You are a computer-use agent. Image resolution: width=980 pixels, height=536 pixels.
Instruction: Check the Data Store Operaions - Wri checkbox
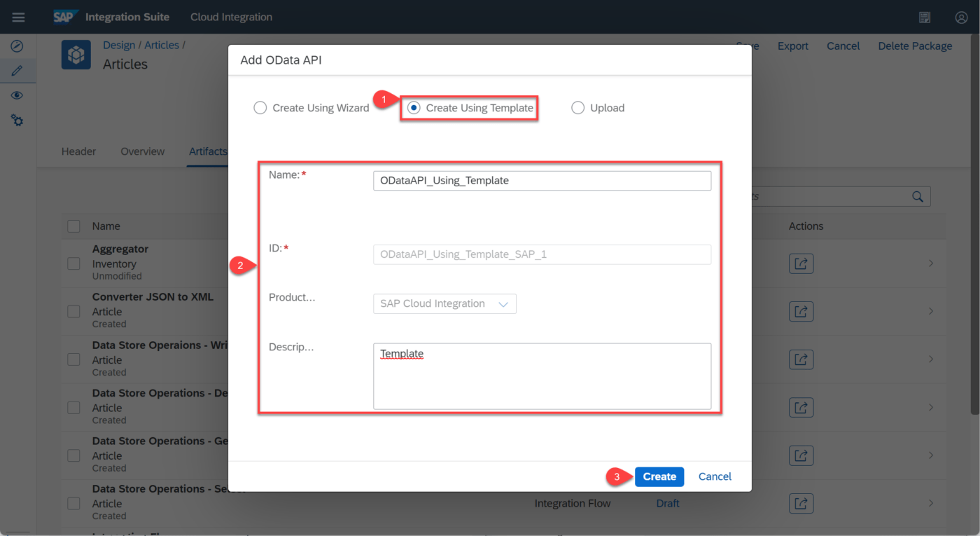73,359
